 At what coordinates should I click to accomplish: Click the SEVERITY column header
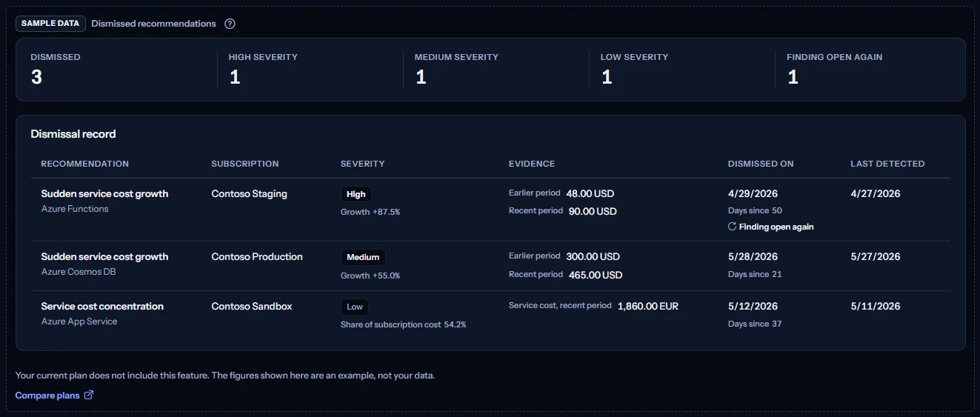[363, 164]
